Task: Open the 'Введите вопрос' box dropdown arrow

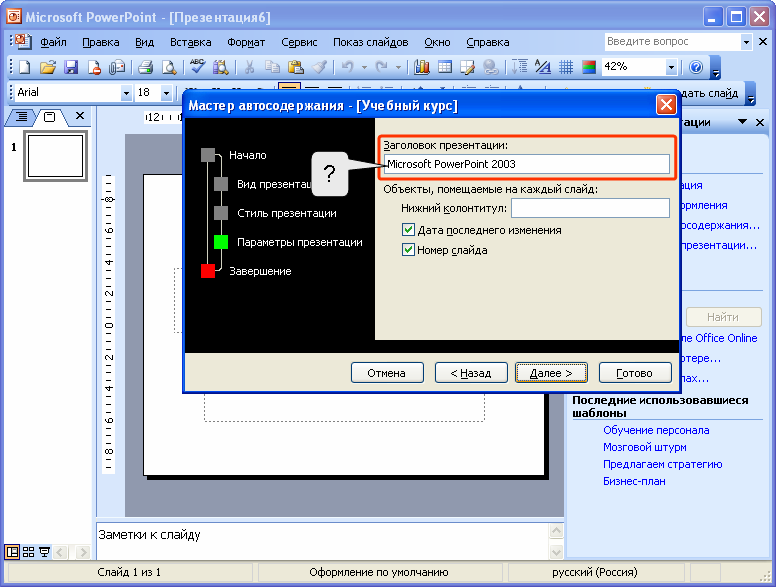Action: pyautogui.click(x=746, y=42)
